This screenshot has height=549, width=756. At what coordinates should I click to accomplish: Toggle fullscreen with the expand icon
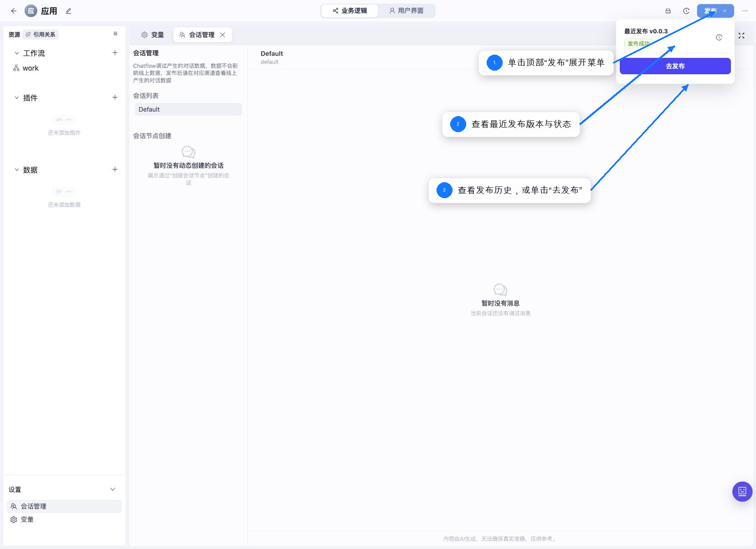pyautogui.click(x=741, y=36)
